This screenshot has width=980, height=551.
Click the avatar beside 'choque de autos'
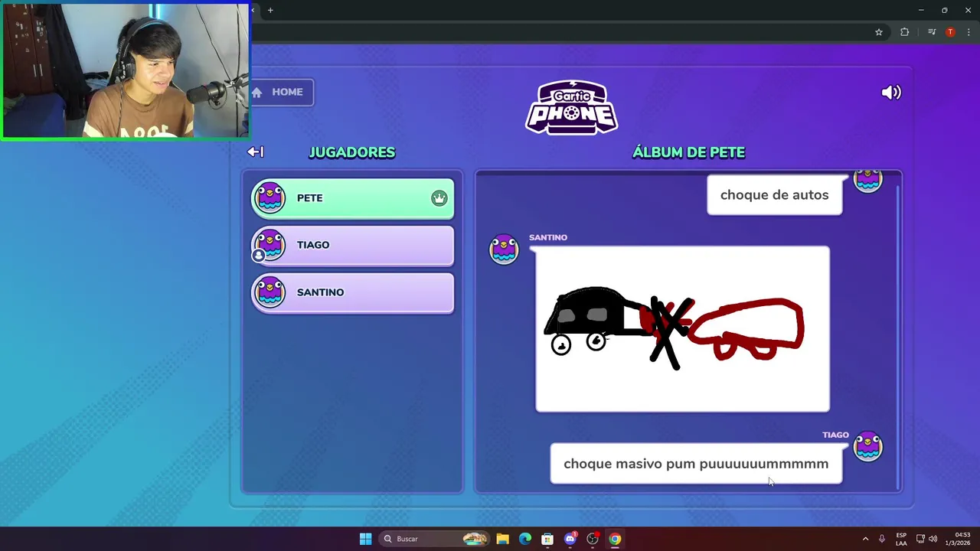point(868,181)
